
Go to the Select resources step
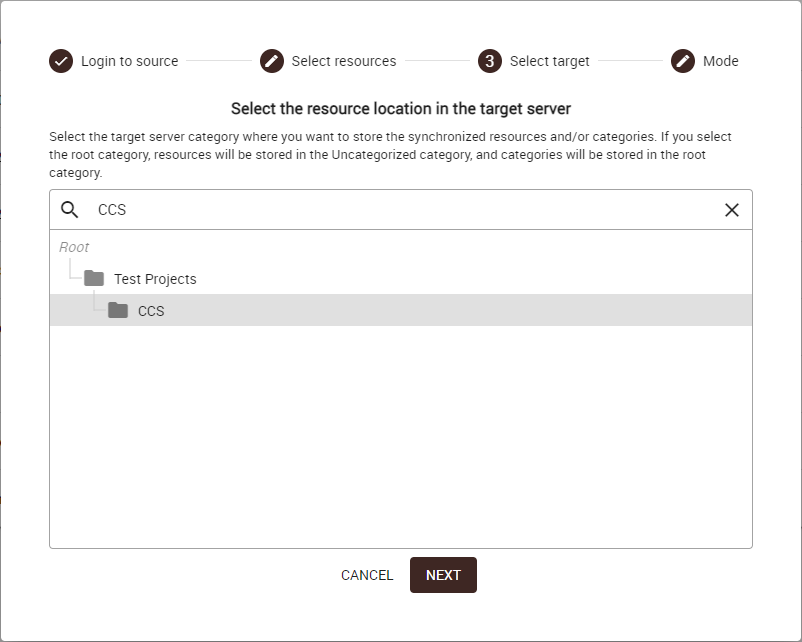tap(344, 61)
